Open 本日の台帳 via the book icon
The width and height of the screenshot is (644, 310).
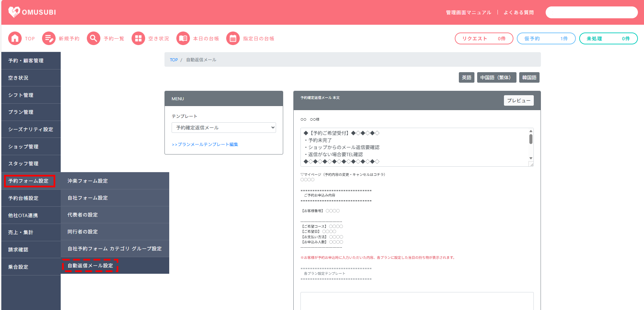[183, 39]
